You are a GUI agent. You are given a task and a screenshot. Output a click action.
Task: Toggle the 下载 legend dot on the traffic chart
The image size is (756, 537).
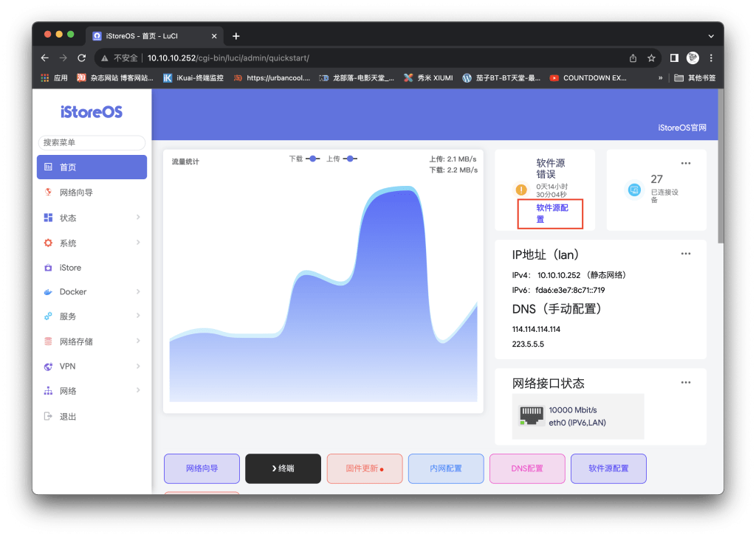click(311, 158)
